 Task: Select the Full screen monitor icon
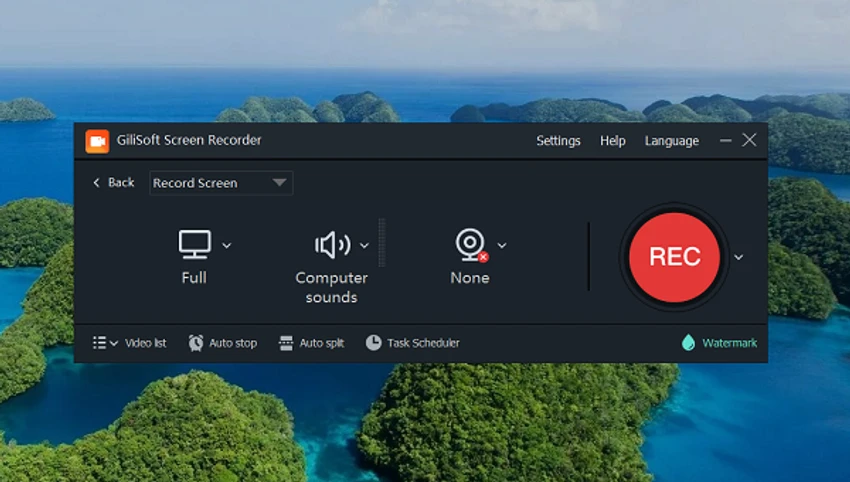click(x=195, y=245)
